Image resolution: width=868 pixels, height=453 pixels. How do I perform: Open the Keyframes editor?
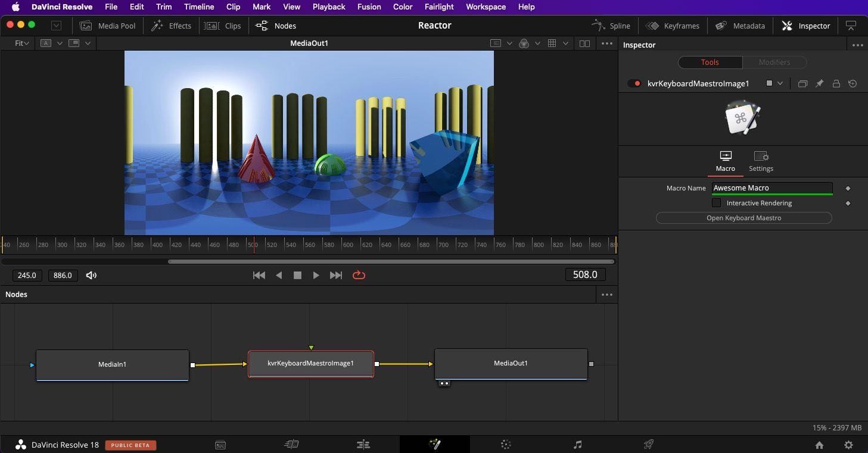click(x=673, y=26)
